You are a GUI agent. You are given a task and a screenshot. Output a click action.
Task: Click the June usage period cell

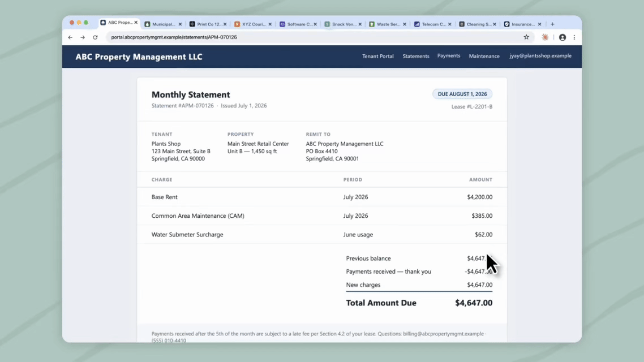(x=358, y=235)
